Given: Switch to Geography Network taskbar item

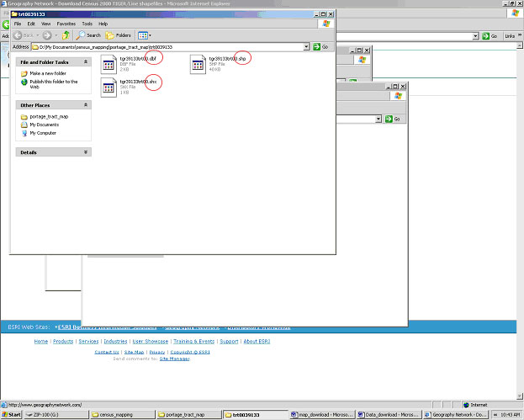Looking at the screenshot, I should [456, 415].
